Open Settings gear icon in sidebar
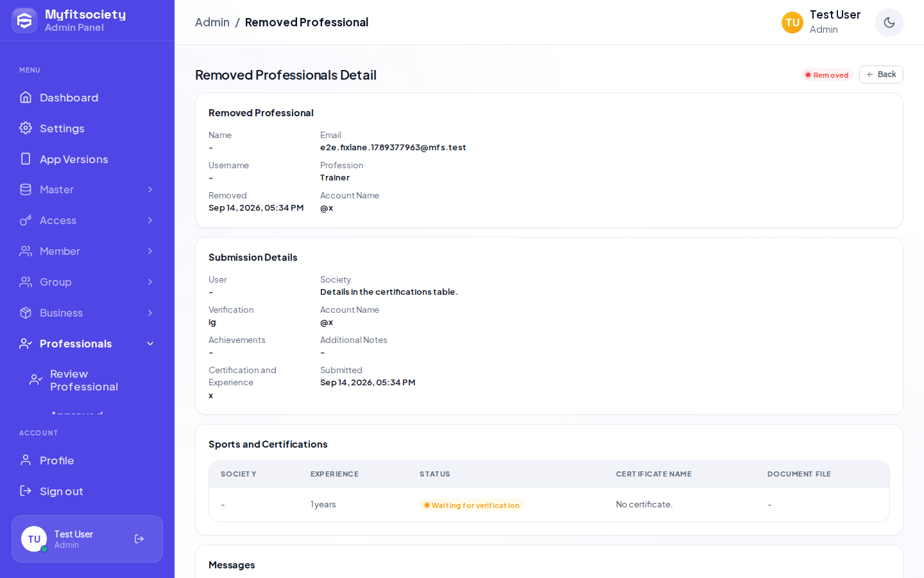This screenshot has height=578, width=924. click(26, 128)
